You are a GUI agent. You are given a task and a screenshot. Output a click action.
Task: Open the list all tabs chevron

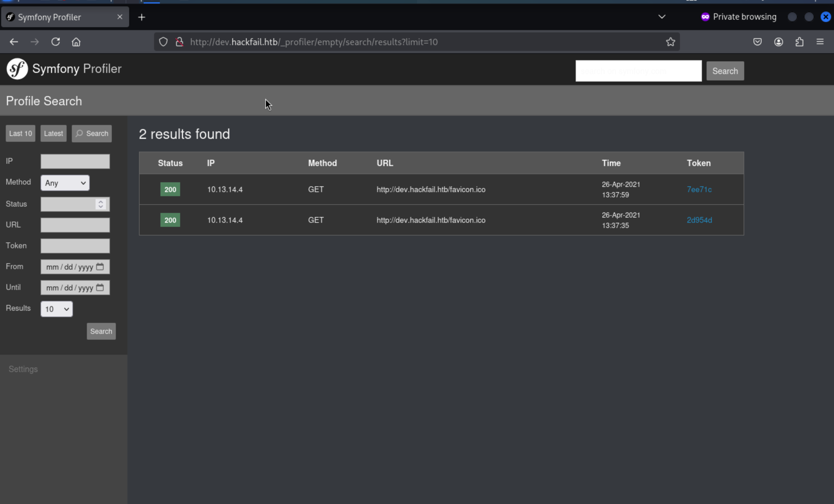pos(662,16)
